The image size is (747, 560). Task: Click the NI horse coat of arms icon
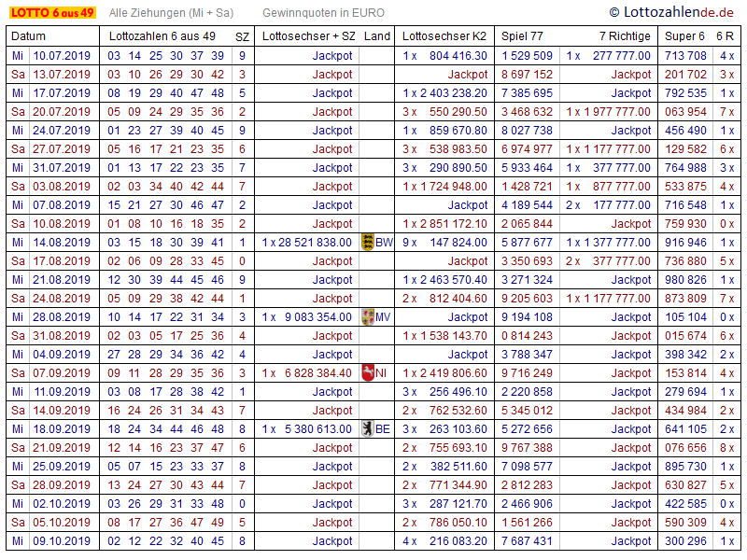(367, 373)
